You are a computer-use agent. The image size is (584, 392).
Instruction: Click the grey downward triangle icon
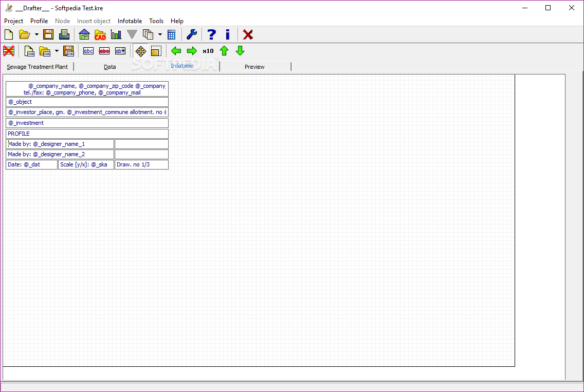point(132,34)
